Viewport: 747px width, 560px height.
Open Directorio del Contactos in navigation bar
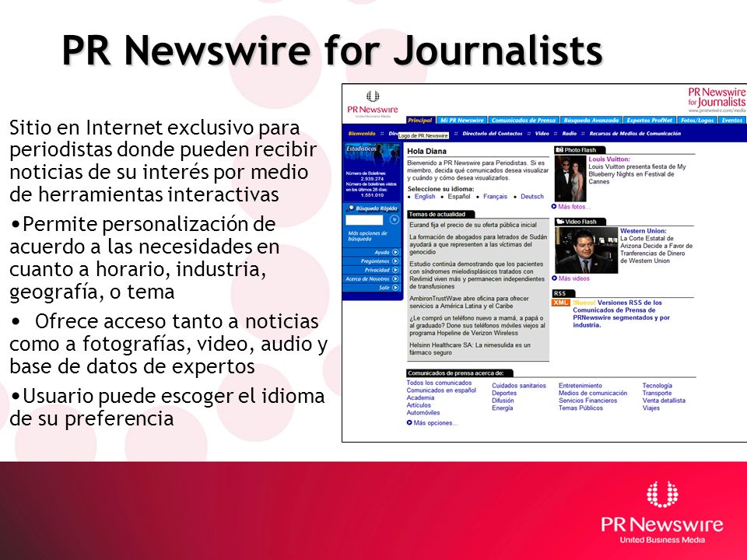[x=493, y=134]
